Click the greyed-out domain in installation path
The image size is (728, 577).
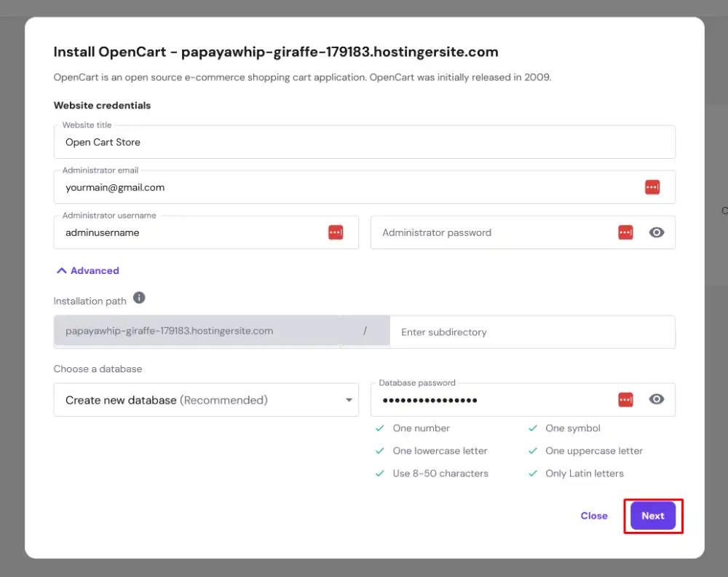pos(169,331)
